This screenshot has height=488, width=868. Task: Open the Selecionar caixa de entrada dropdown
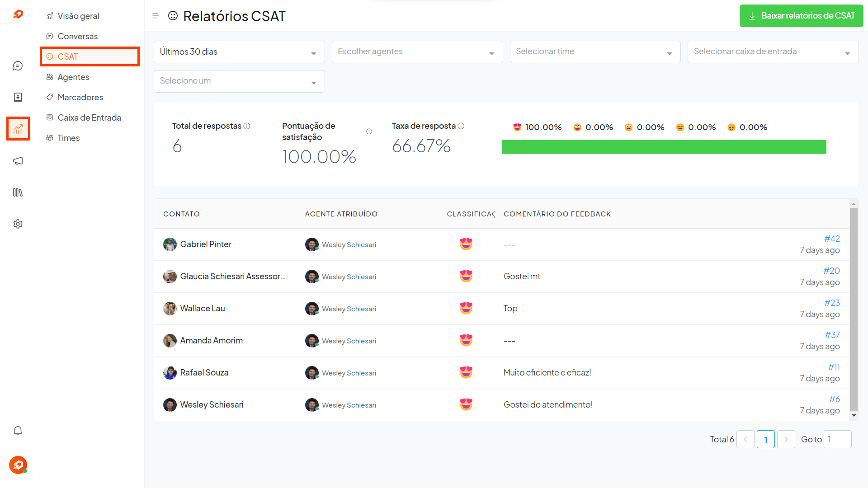[x=773, y=52]
